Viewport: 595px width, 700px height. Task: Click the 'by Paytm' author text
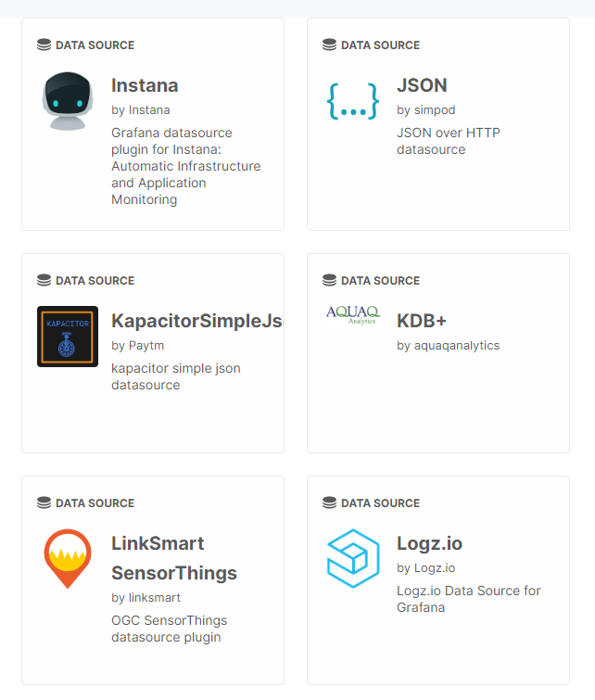[138, 346]
